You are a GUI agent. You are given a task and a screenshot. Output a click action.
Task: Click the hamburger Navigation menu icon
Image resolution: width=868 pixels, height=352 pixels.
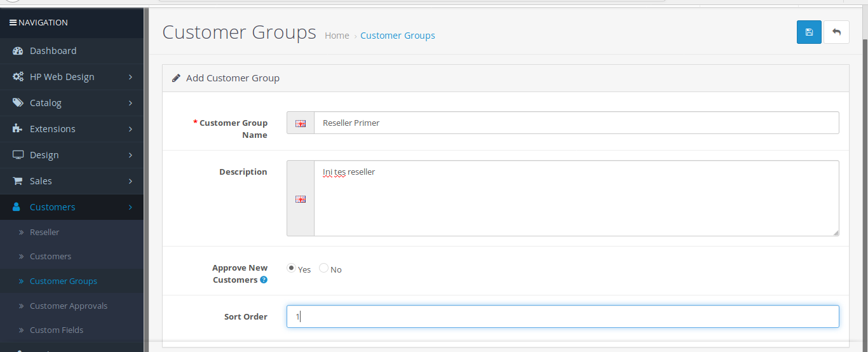tap(13, 22)
